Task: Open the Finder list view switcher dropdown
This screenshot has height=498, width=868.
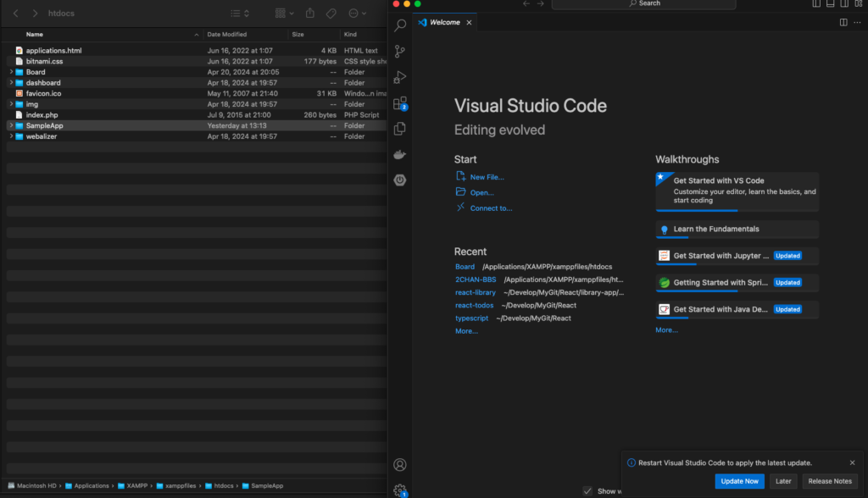Action: pos(240,14)
